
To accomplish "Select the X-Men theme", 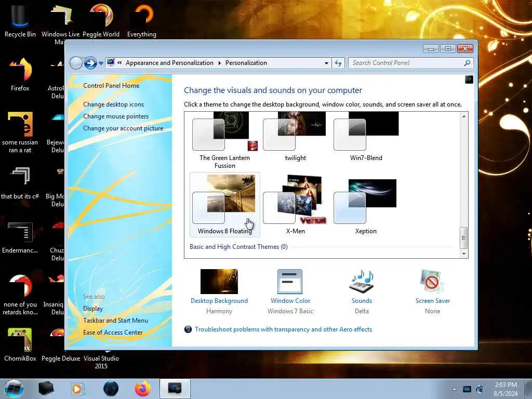I will click(x=295, y=204).
